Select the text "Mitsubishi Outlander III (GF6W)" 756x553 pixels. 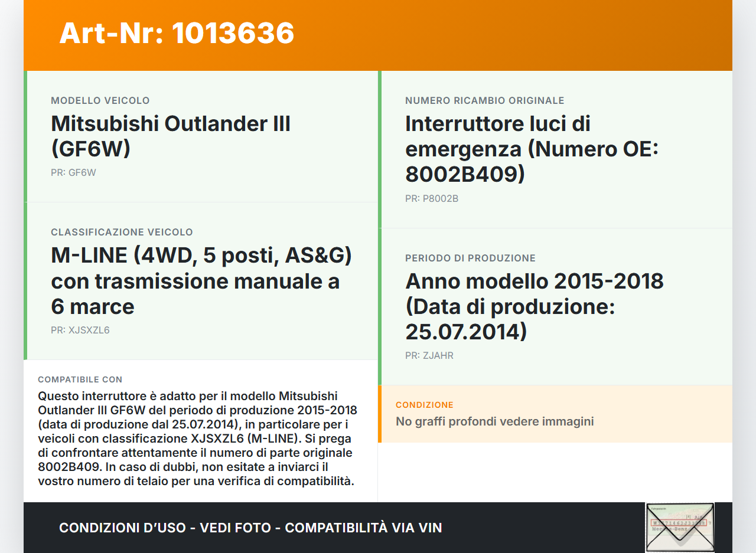pos(171,136)
